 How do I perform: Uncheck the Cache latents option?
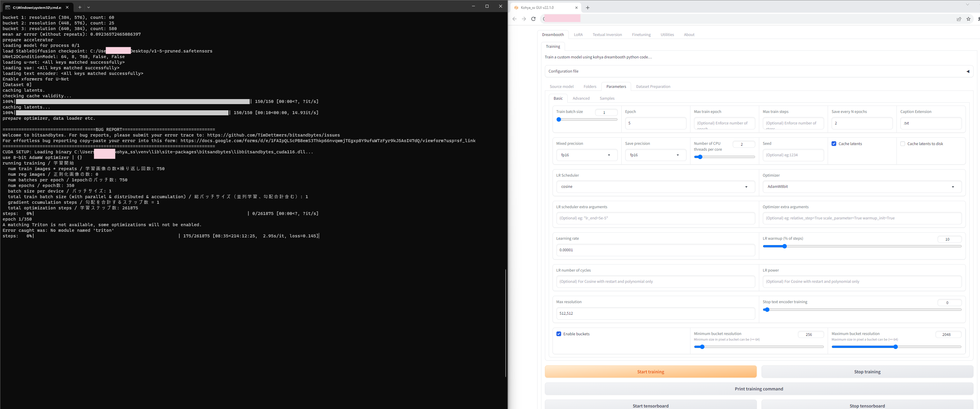click(x=834, y=144)
